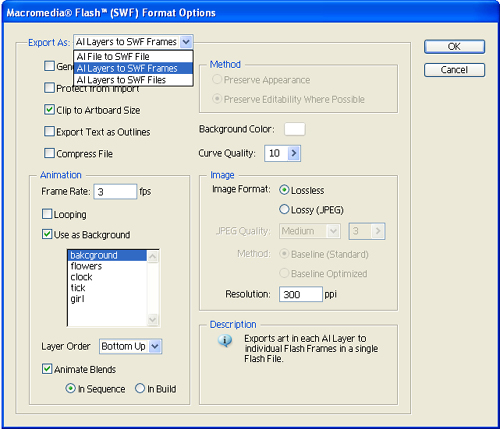
Task: Select the Lossless image format
Action: 284,190
